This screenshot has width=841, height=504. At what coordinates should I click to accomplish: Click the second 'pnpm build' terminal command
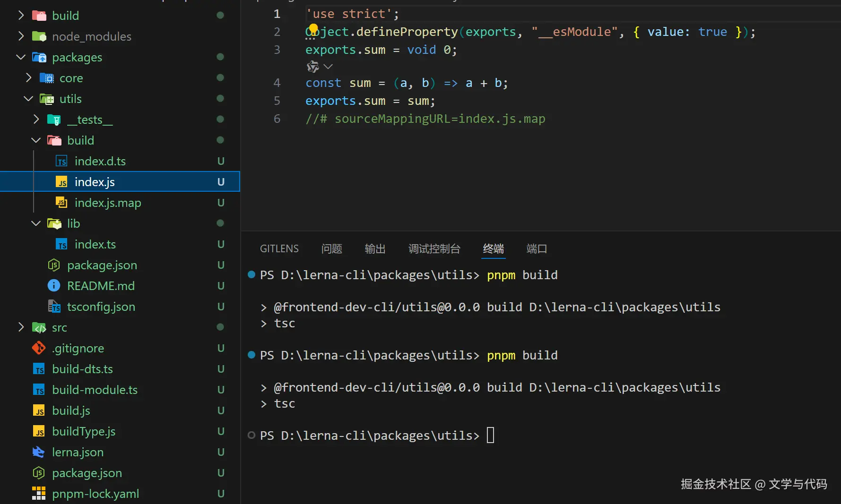[x=522, y=355]
